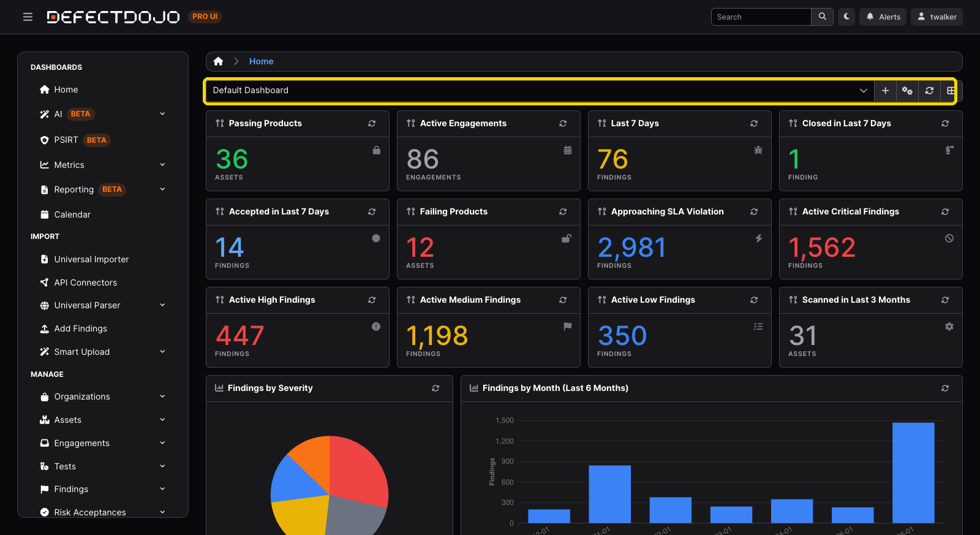Refresh the Closed in Last 7 Days tile

tap(945, 123)
